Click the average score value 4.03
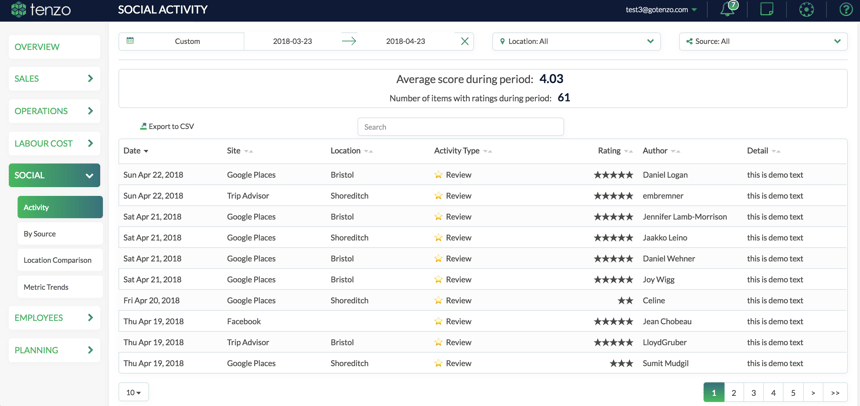Screen dimensions: 860x406 click(551, 79)
